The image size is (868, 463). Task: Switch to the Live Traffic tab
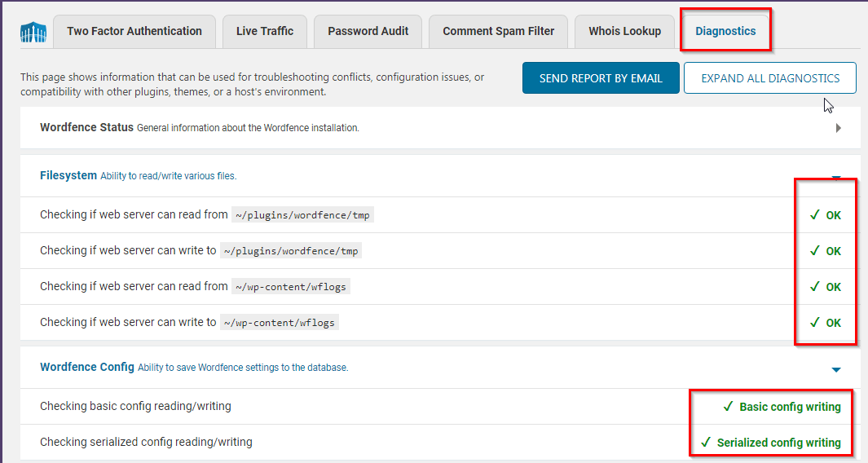click(265, 32)
